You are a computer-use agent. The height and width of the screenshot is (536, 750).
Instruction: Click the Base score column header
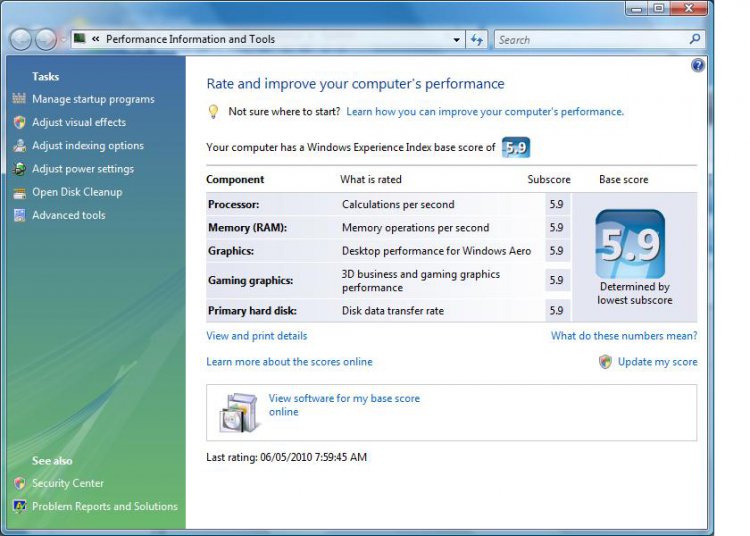click(x=624, y=180)
